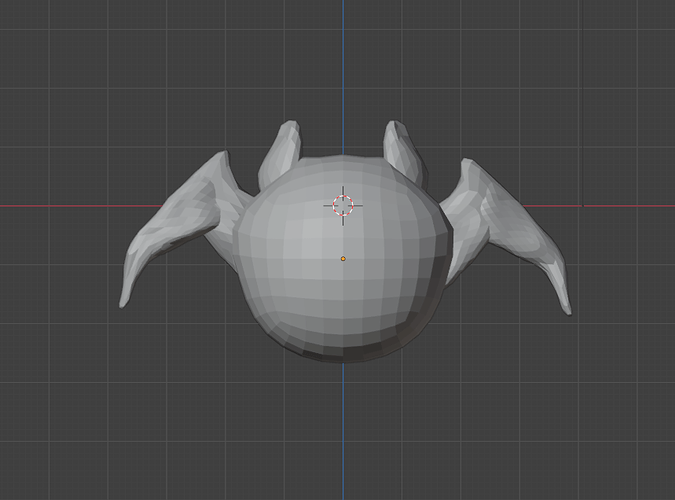Click the 3D cursor crosshair

pos(343,205)
